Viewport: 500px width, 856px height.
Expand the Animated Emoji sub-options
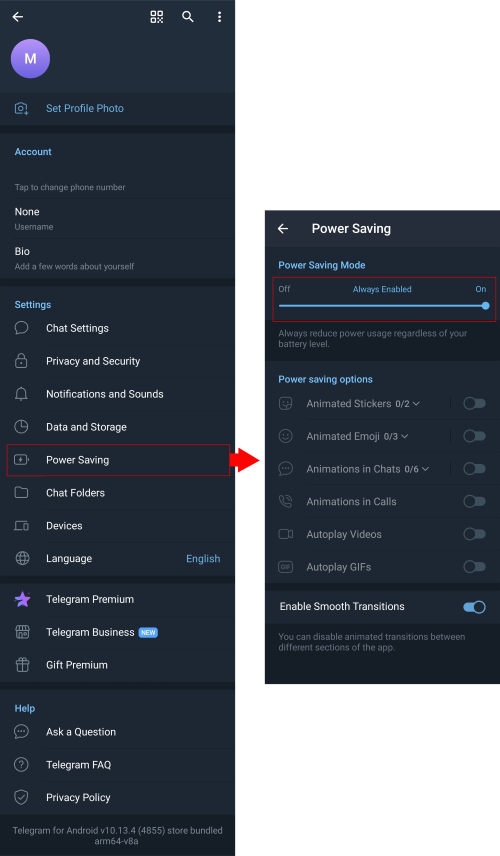tap(404, 436)
